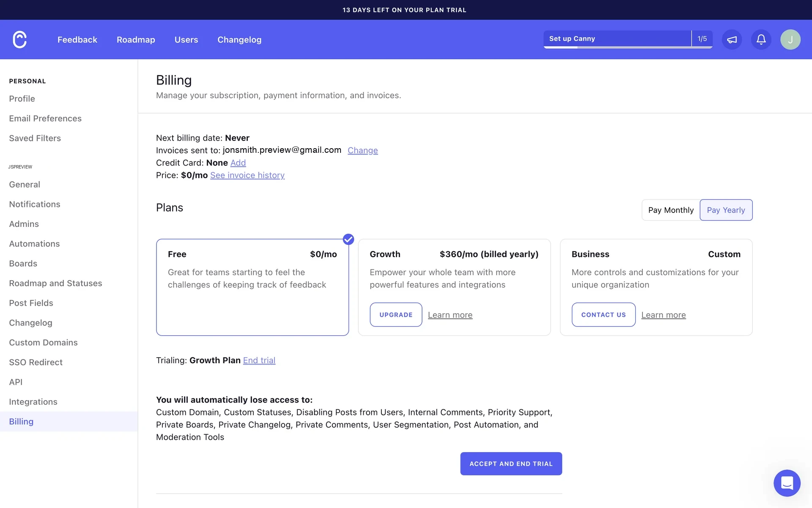Switch to Pay Monthly billing
This screenshot has width=812, height=508.
tap(671, 210)
